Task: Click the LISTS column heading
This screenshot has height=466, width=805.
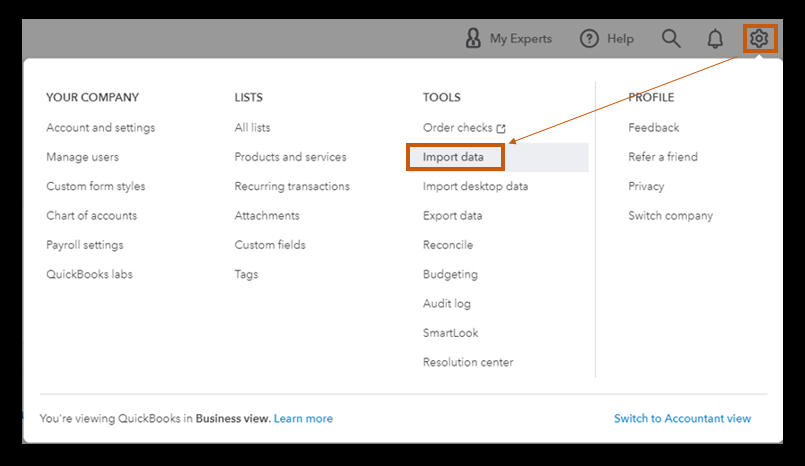Action: click(x=248, y=97)
